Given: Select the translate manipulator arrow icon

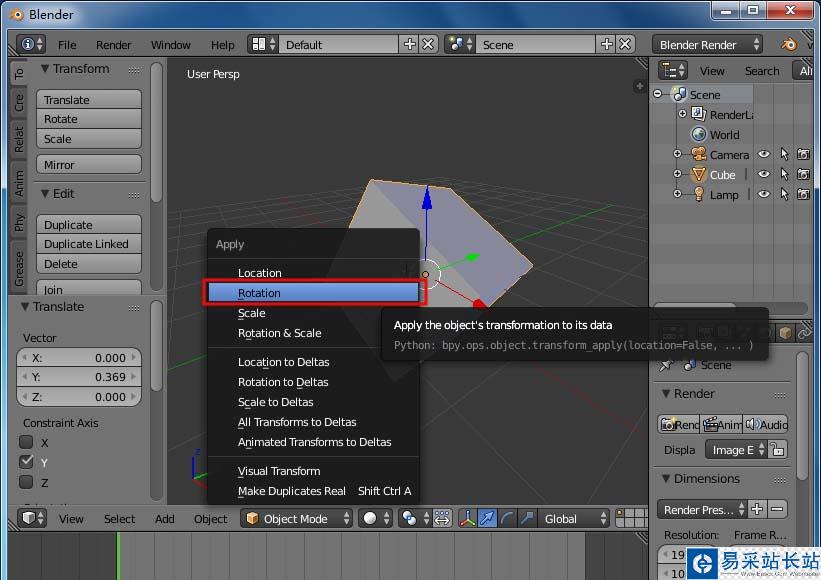Looking at the screenshot, I should click(486, 518).
